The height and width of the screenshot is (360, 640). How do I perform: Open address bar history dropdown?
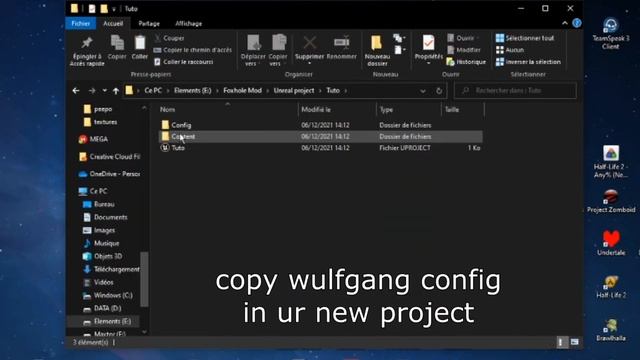pos(423,91)
